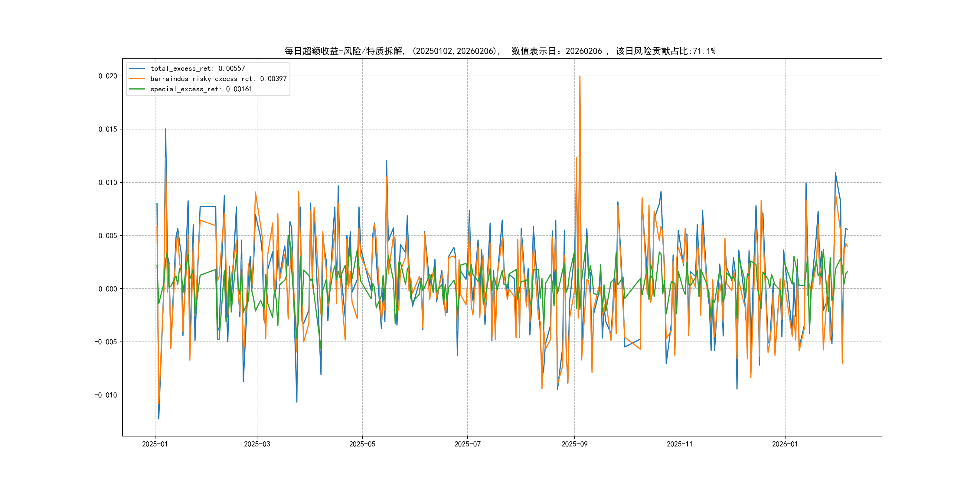Select the total_excess_ret: 0.00557 legend label
The image size is (980, 490).
[x=198, y=68]
